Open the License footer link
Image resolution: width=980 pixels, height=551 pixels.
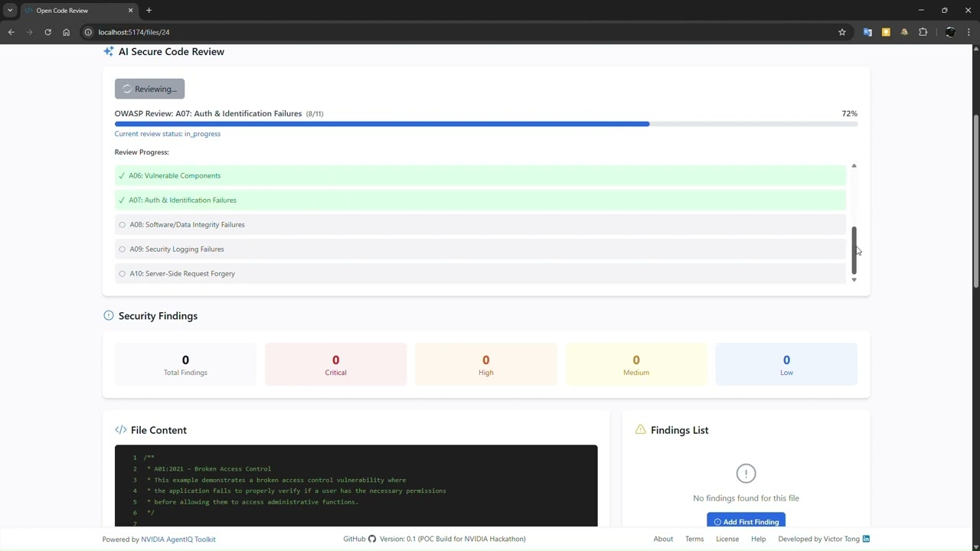click(x=727, y=539)
